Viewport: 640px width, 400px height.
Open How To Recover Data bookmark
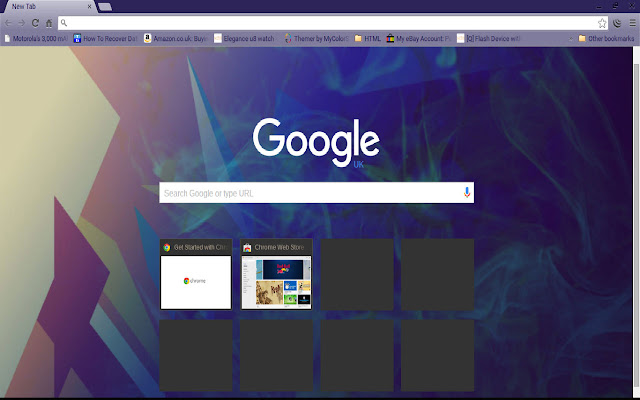(105, 38)
